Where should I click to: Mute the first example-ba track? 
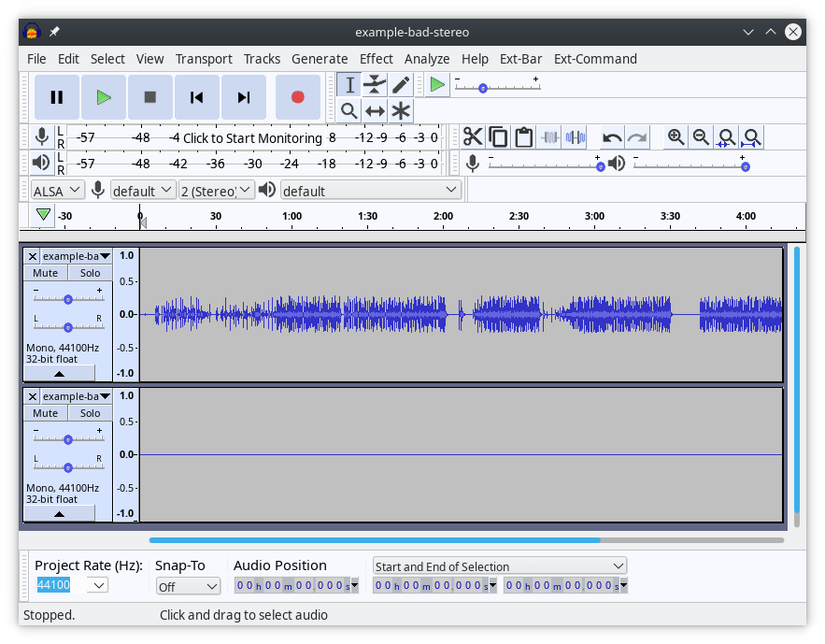coord(45,272)
